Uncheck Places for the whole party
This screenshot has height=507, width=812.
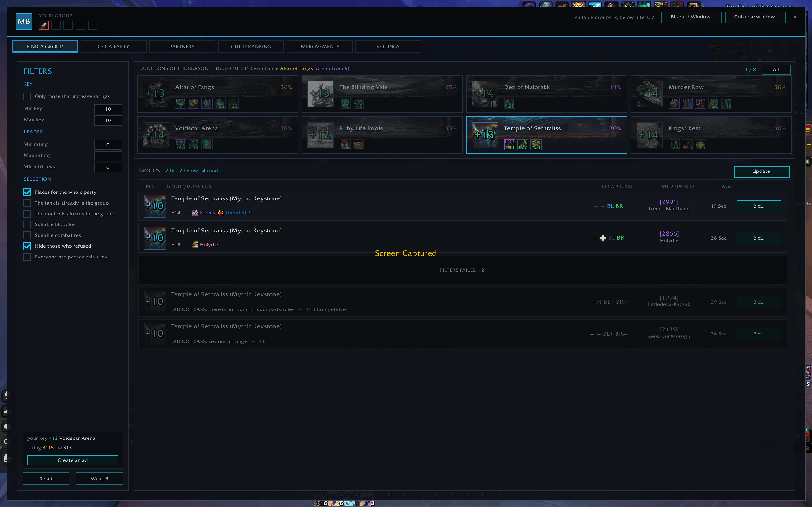[x=27, y=192]
